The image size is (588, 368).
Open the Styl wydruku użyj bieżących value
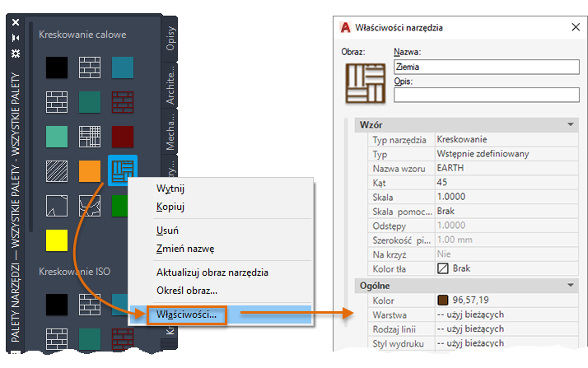506,343
